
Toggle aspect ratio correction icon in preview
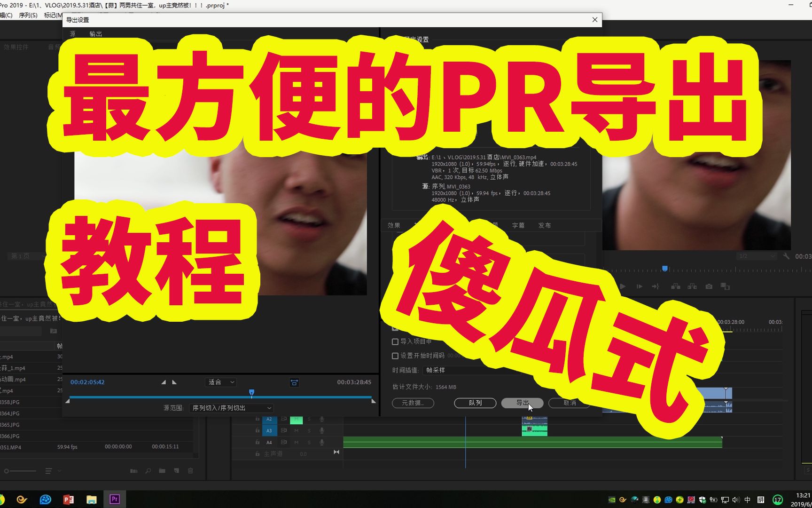pyautogui.click(x=294, y=382)
